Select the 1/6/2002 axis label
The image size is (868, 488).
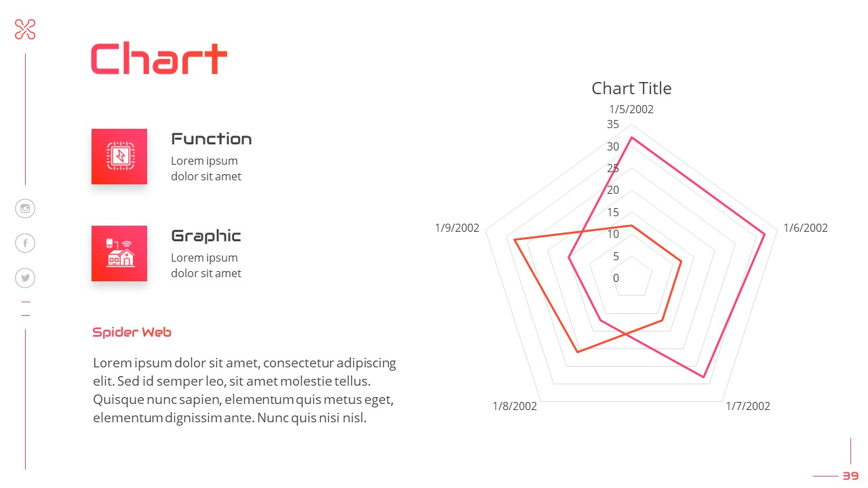[x=806, y=228]
